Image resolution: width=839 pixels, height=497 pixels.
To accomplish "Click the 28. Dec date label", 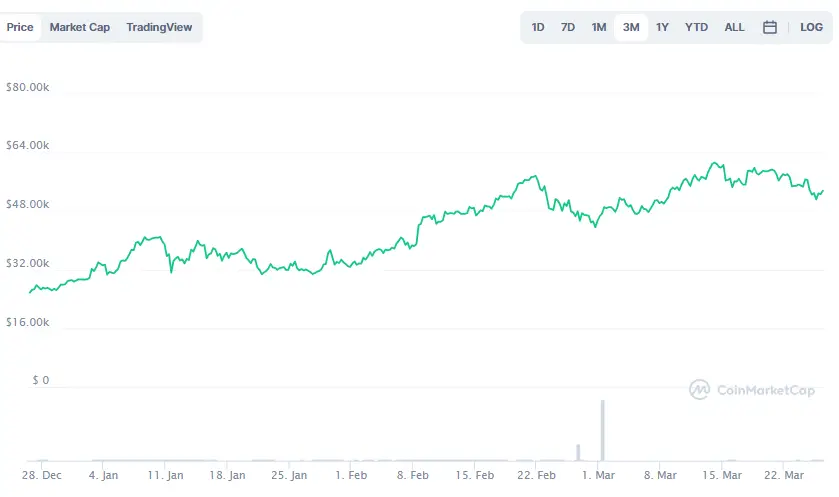I will [42, 475].
